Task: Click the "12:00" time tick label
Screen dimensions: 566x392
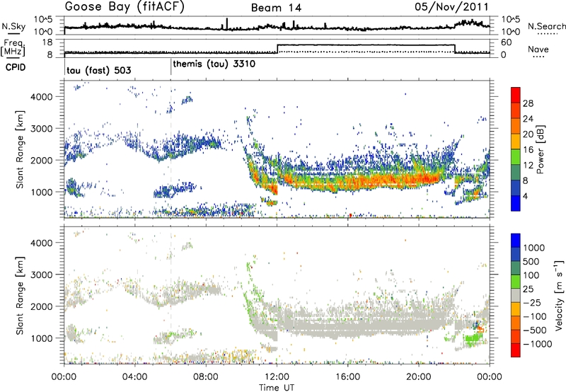Action: point(277,377)
